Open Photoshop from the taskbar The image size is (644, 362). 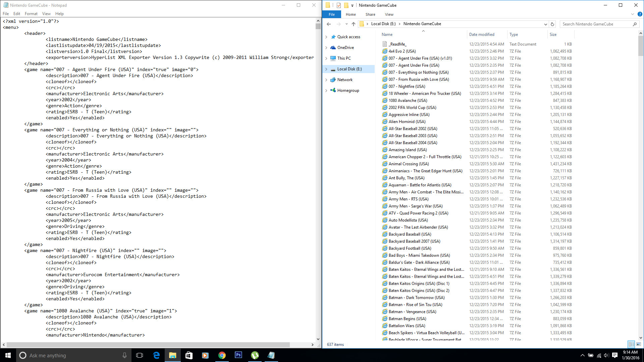238,355
